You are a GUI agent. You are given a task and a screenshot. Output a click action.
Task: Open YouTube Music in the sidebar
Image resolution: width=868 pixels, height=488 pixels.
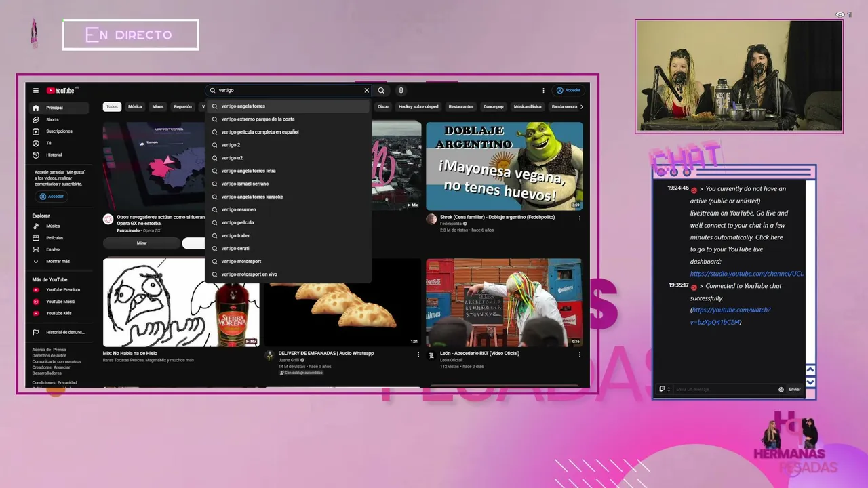point(60,302)
